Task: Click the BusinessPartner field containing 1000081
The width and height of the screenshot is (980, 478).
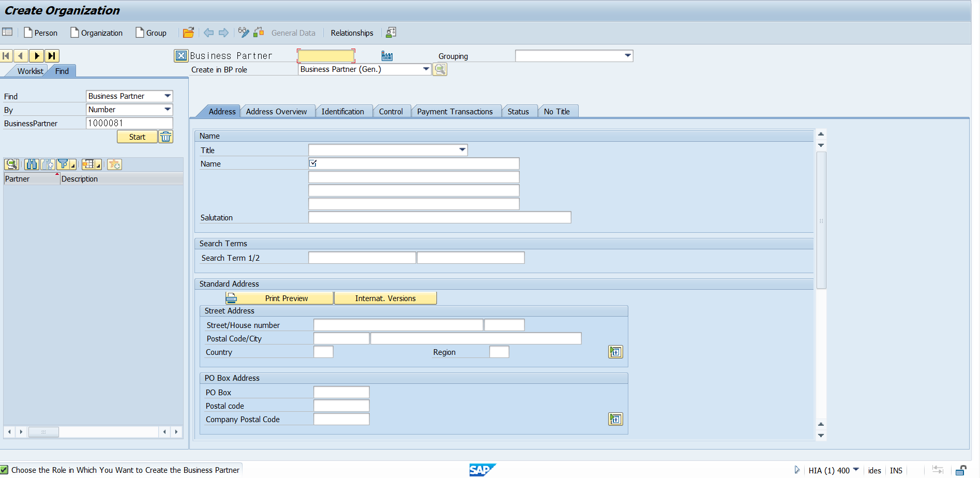Action: pyautogui.click(x=129, y=123)
